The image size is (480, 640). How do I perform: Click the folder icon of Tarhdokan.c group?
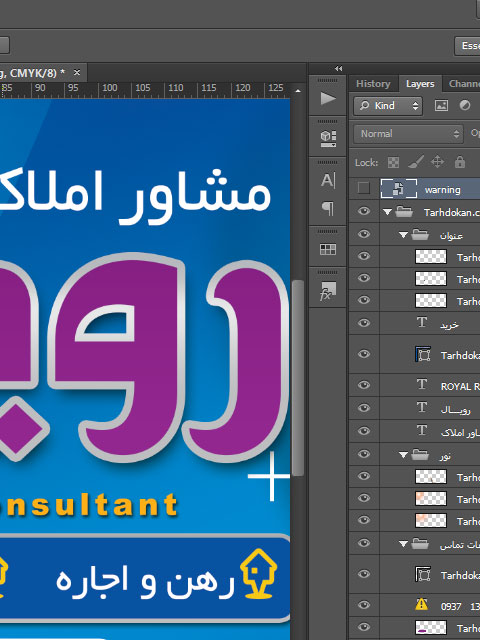pyautogui.click(x=404, y=211)
